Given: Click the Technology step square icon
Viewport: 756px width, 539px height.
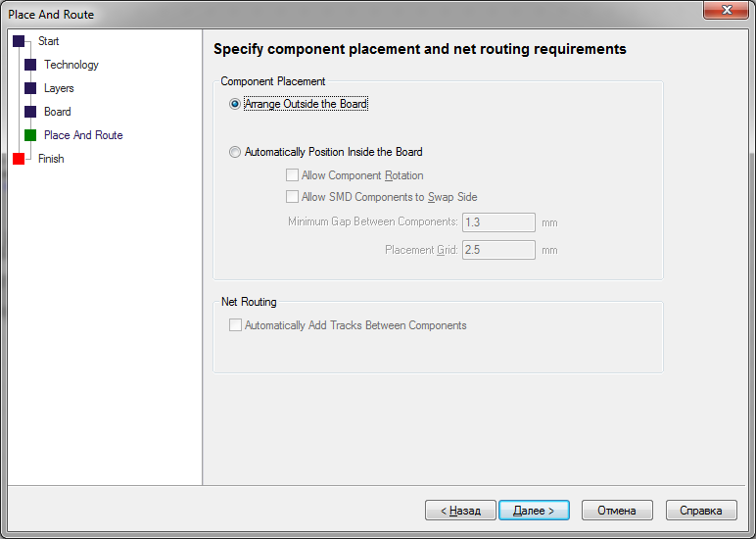Looking at the screenshot, I should (x=30, y=65).
